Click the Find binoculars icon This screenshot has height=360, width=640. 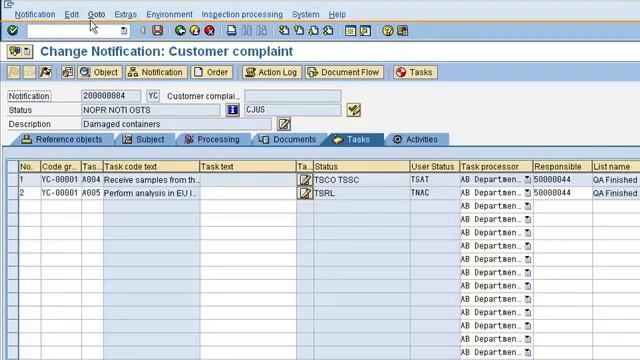pos(247,31)
